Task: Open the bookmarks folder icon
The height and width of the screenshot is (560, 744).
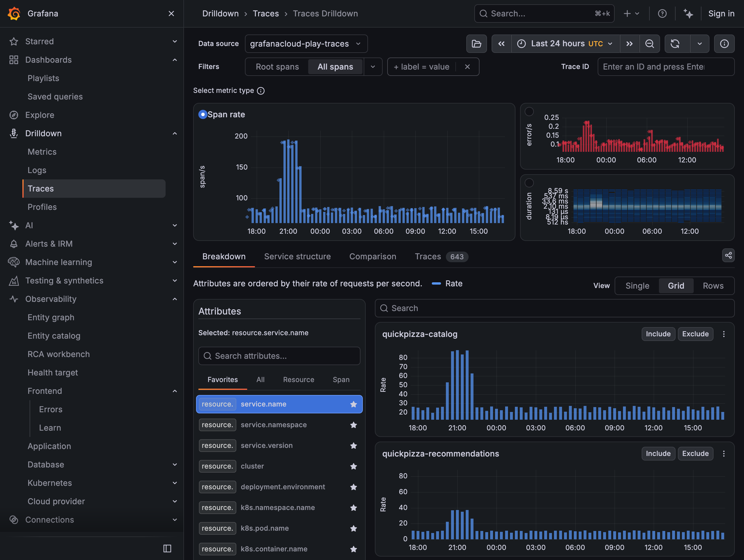Action: pos(476,44)
